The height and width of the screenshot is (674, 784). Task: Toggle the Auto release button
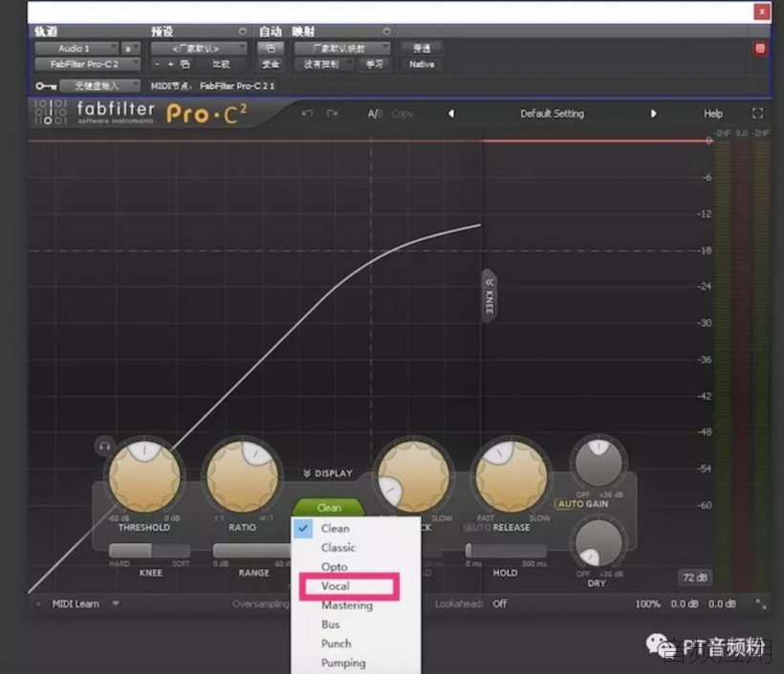click(477, 528)
